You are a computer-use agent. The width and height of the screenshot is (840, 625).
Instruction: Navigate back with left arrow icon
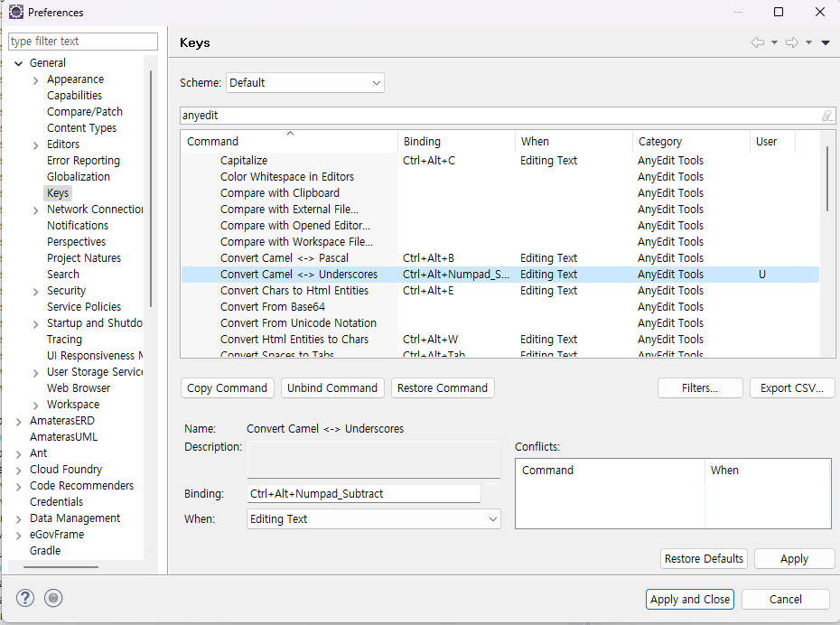[758, 42]
